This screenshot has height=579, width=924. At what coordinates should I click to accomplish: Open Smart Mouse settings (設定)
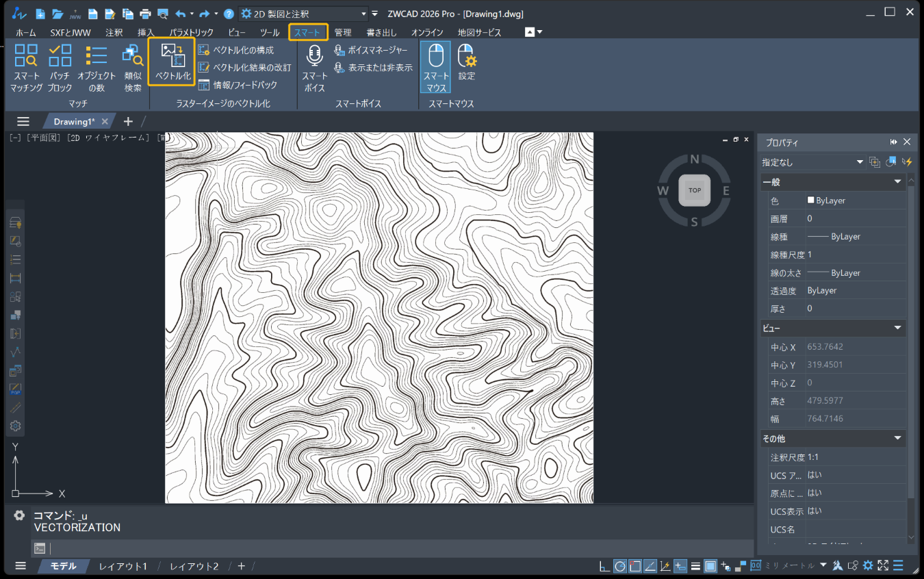pos(466,62)
